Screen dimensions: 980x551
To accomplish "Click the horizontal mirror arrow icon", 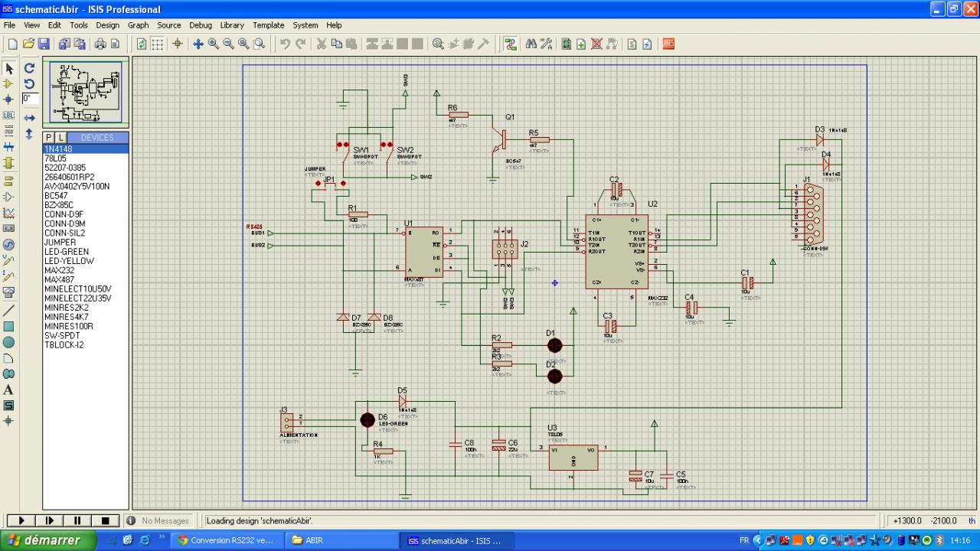I will tap(30, 118).
